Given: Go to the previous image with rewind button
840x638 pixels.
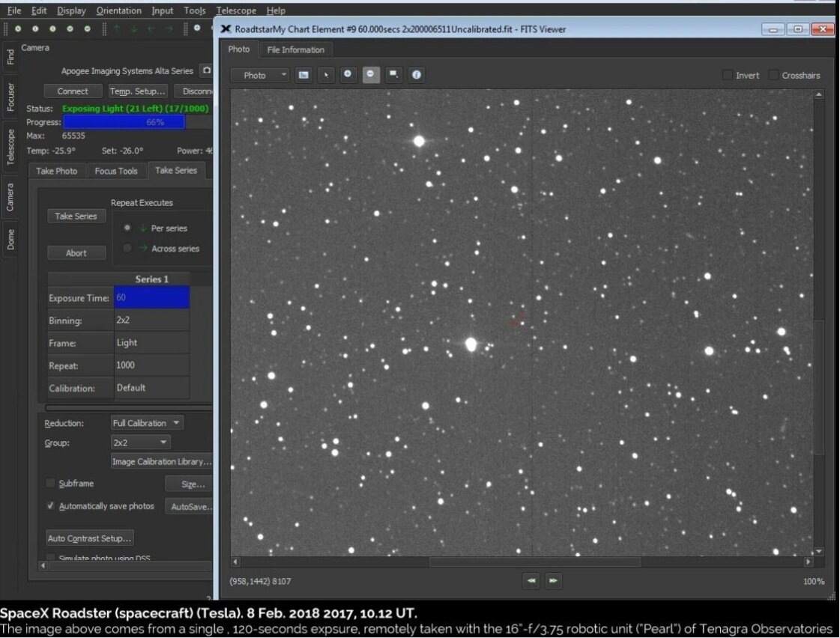Looking at the screenshot, I should pyautogui.click(x=531, y=580).
